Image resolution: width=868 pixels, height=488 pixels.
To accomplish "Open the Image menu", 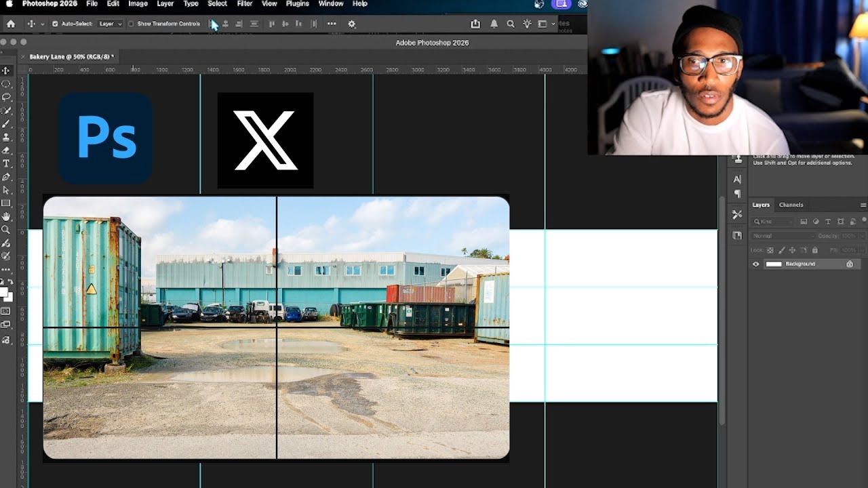I will 138,3.
